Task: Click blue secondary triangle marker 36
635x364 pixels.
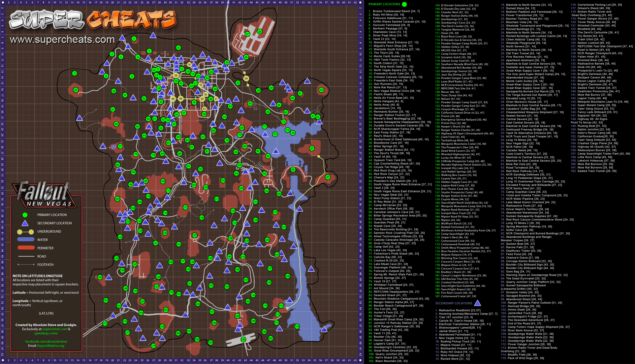Action: click(307, 81)
